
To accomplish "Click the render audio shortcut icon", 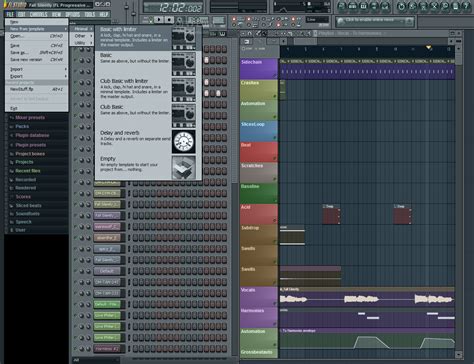I will point(423,6).
